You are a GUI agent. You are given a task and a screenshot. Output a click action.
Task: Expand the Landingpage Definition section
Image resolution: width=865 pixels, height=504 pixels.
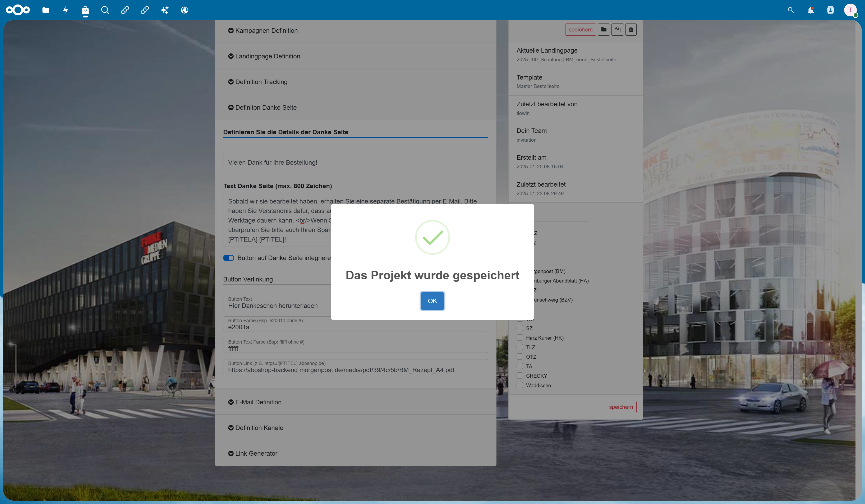click(355, 56)
